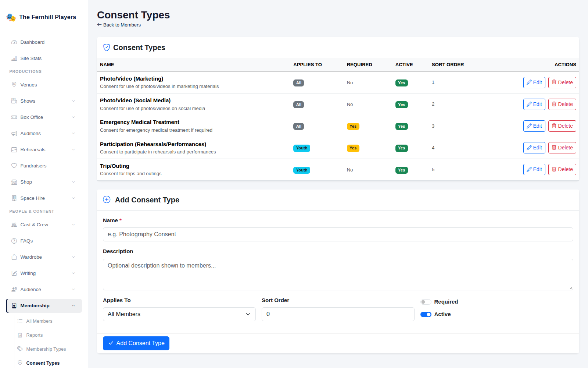The width and height of the screenshot is (588, 368).
Task: Expand the Cast & Crew chevron
Action: point(73,225)
